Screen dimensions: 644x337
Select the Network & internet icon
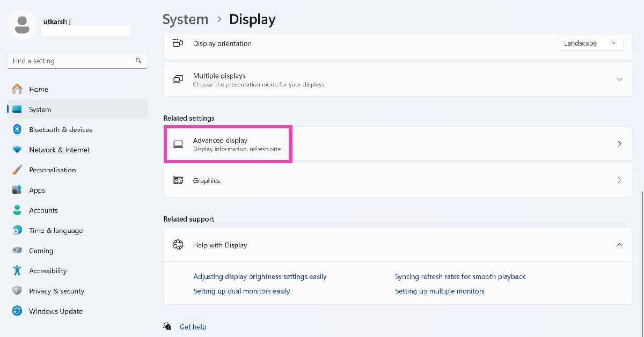point(17,150)
